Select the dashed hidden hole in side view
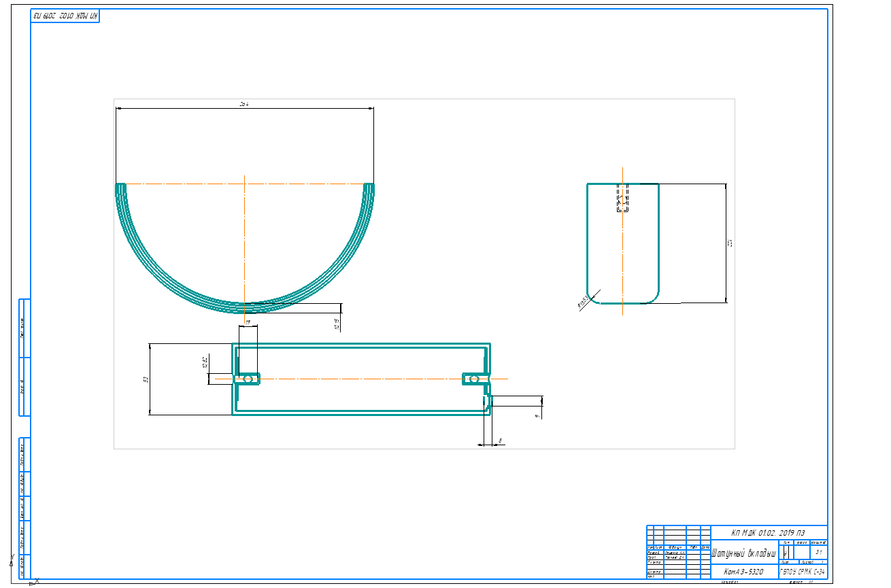Image resolution: width=891 pixels, height=588 pixels. coord(622,199)
